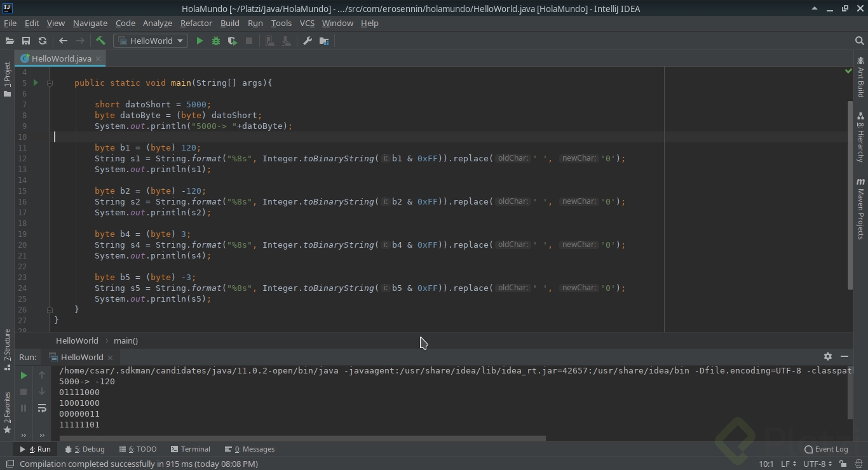
Task: Click the green Run button in the main toolbar
Action: 200,41
